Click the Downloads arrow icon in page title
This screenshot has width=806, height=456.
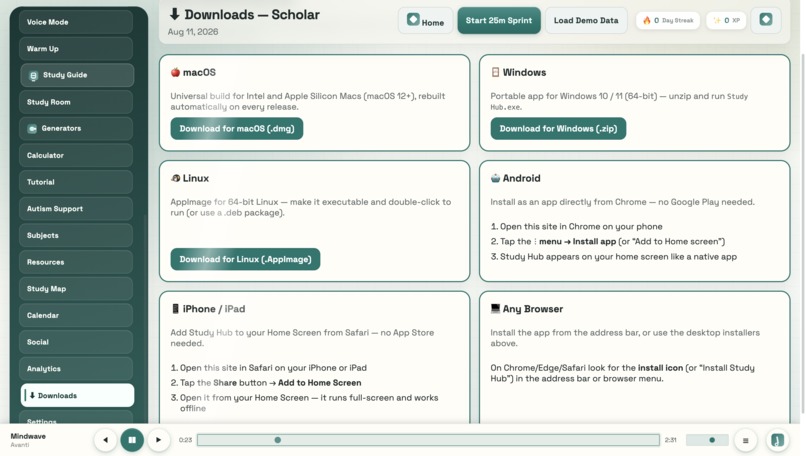tap(175, 14)
